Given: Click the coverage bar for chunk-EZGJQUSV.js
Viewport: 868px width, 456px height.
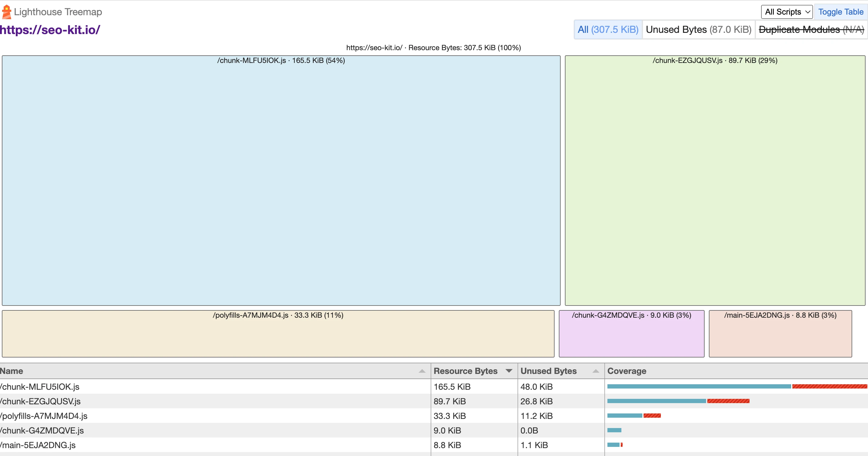Looking at the screenshot, I should coord(678,401).
